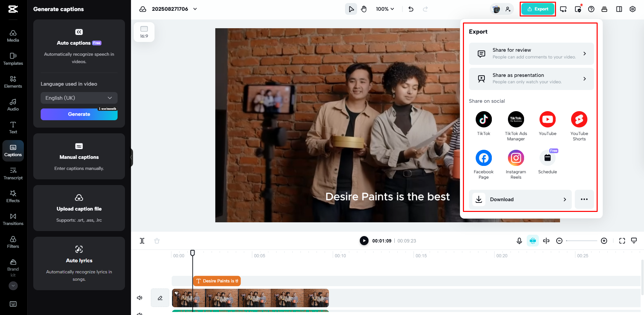Select the Desire Paints text clip
The height and width of the screenshot is (315, 644).
click(x=217, y=281)
